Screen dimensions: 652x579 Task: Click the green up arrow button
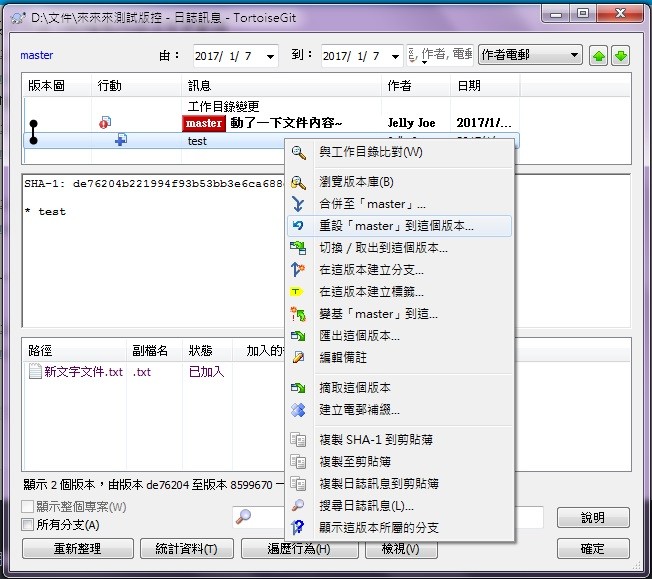599,56
